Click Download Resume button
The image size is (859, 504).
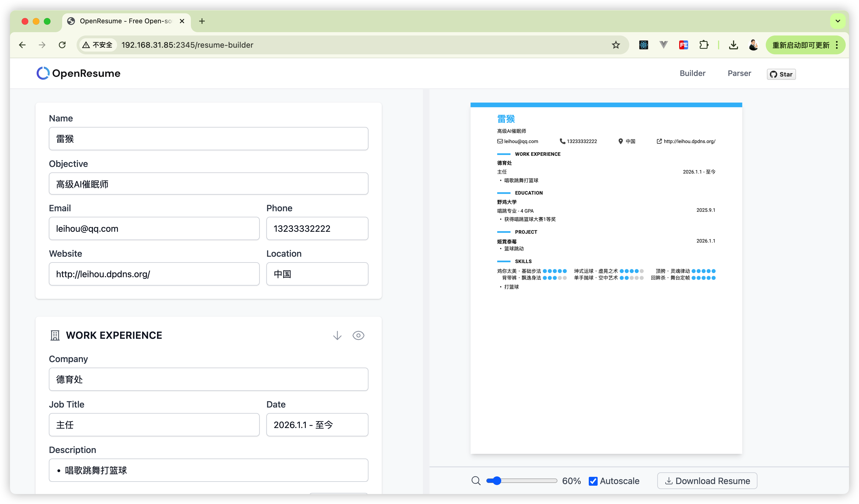pos(707,481)
